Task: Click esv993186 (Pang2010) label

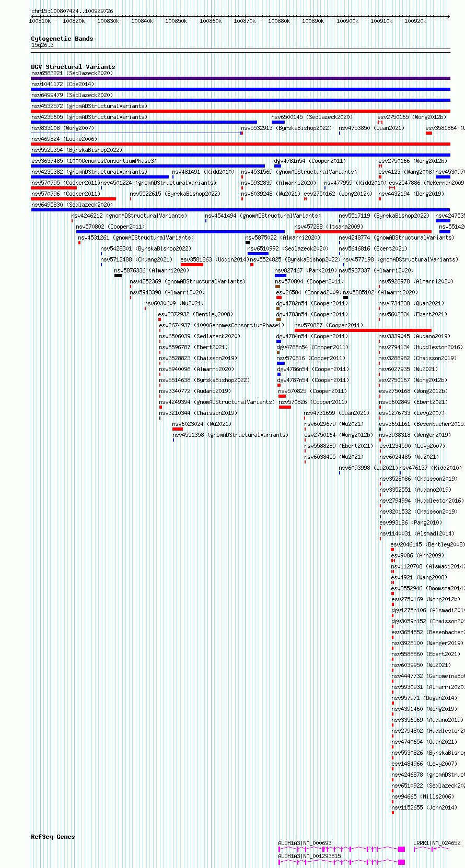Action: click(411, 522)
